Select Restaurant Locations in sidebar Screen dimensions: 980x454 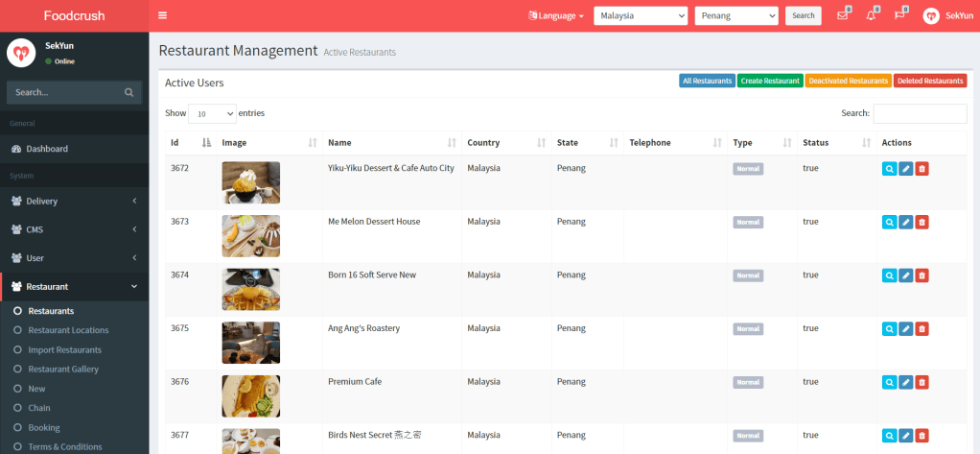click(68, 330)
